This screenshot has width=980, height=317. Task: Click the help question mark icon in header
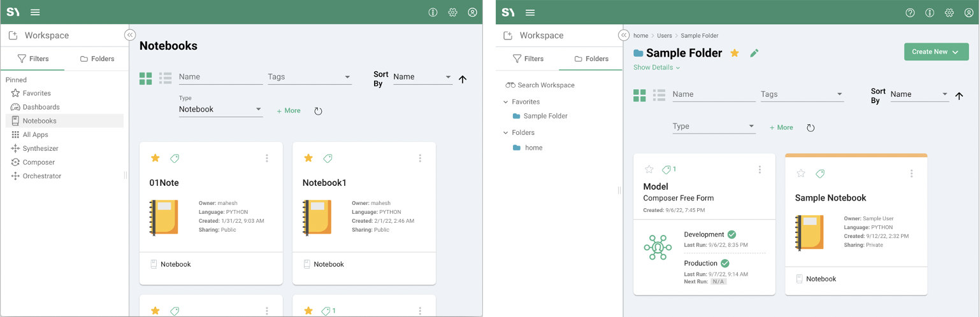(x=910, y=13)
